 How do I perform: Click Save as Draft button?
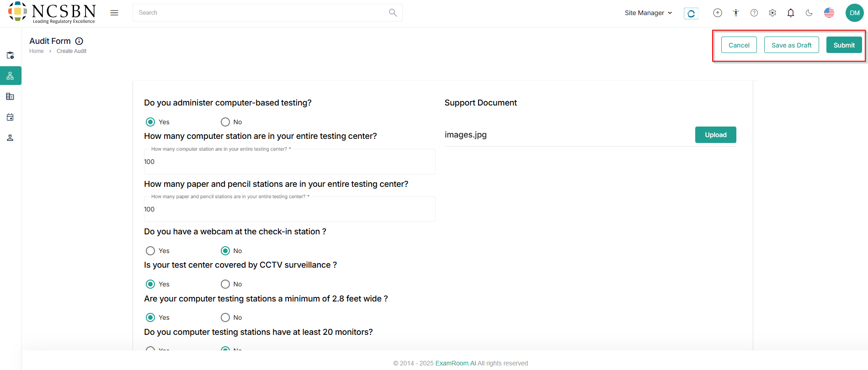pos(791,45)
